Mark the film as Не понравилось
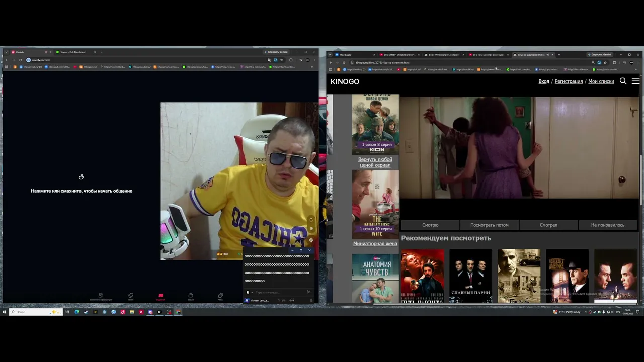Viewport: 644px width, 362px height. (608, 225)
